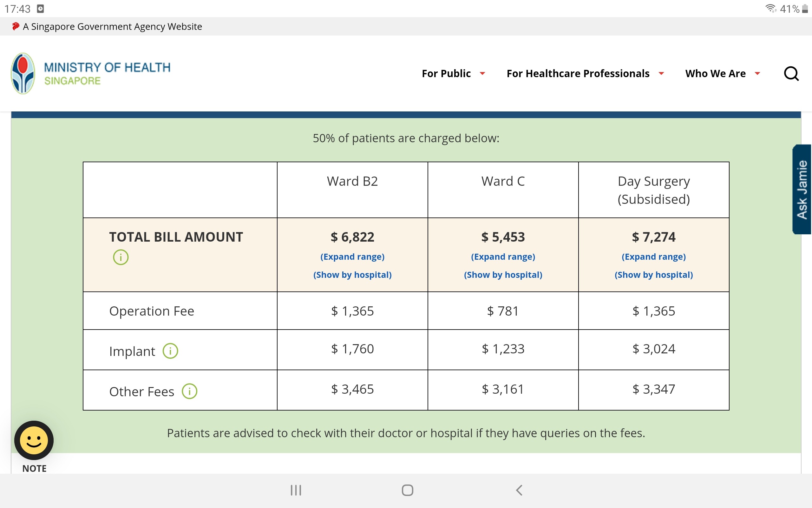The width and height of the screenshot is (812, 508).
Task: Select the $ 1,233 implant fee
Action: coord(503,349)
